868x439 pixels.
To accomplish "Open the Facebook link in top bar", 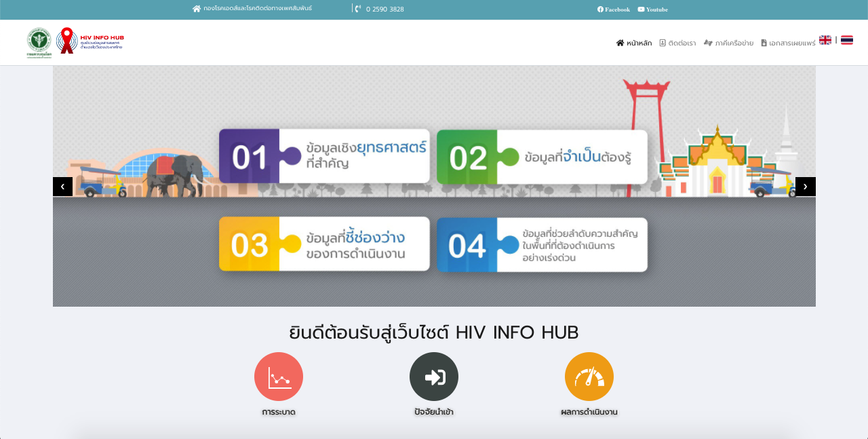I will click(x=614, y=9).
